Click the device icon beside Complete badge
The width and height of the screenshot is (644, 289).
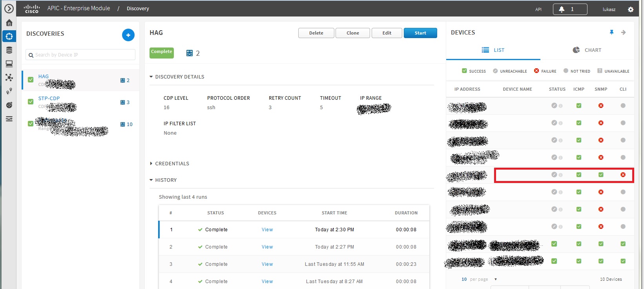[x=190, y=53]
